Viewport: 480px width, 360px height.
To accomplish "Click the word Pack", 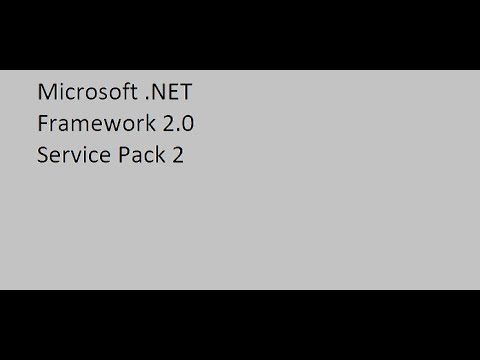I will (x=142, y=155).
